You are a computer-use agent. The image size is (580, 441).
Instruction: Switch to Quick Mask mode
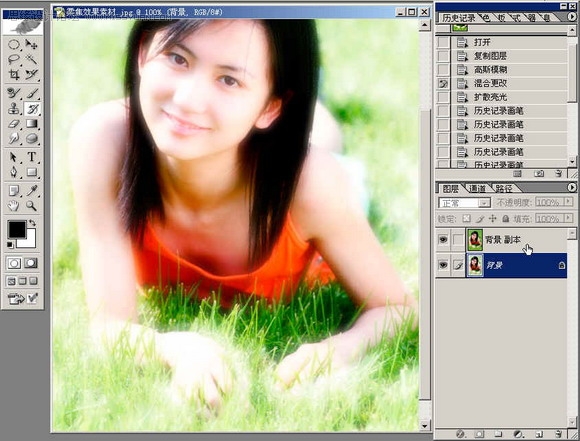pyautogui.click(x=31, y=263)
